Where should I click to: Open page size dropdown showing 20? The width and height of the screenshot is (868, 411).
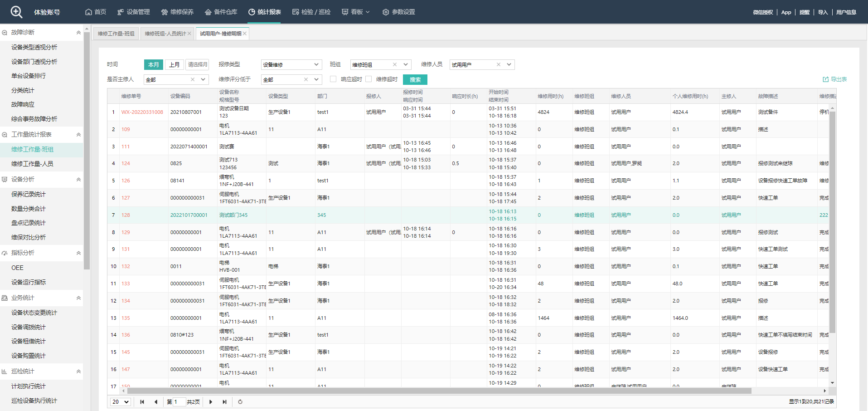click(121, 402)
